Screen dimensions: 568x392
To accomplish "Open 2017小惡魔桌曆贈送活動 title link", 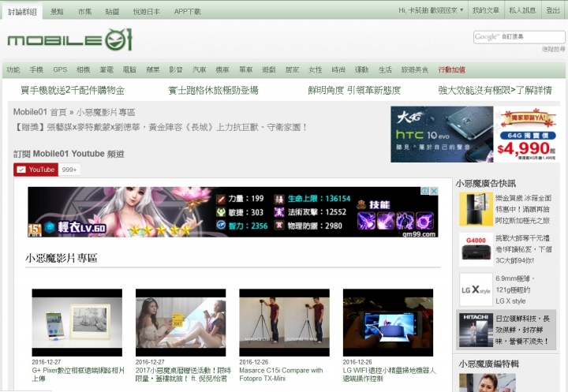I will 183,374.
